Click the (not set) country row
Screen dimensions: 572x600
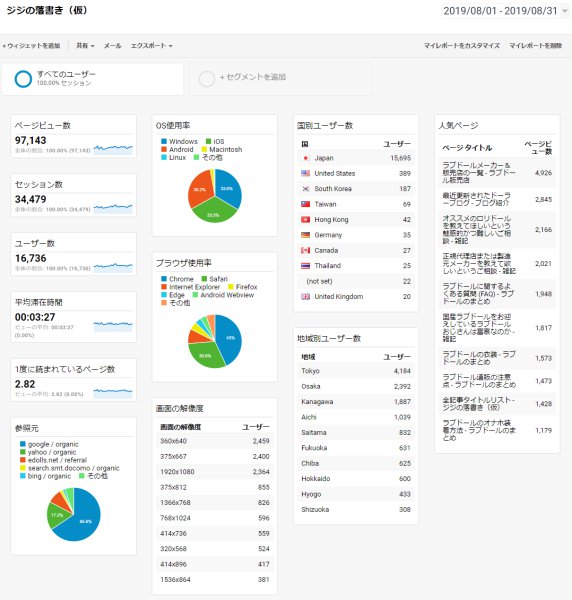356,281
